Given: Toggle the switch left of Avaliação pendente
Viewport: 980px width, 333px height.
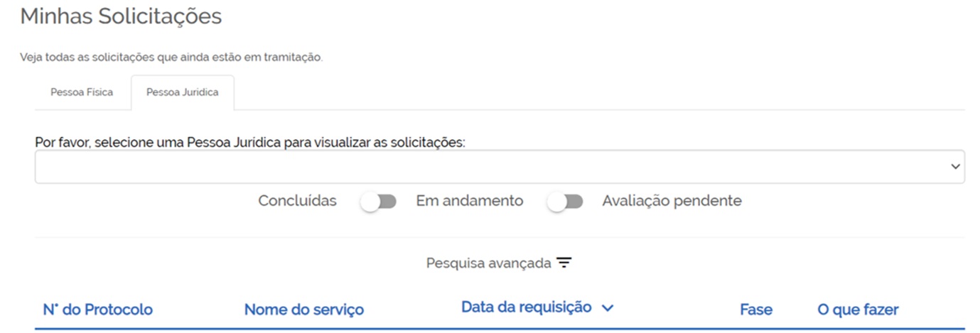Looking at the screenshot, I should click(565, 202).
